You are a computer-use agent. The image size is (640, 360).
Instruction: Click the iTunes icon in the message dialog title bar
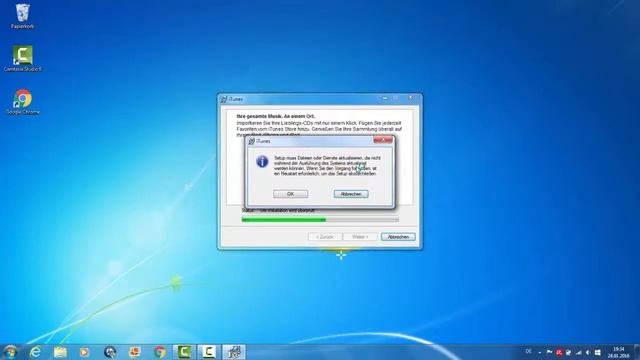(251, 141)
